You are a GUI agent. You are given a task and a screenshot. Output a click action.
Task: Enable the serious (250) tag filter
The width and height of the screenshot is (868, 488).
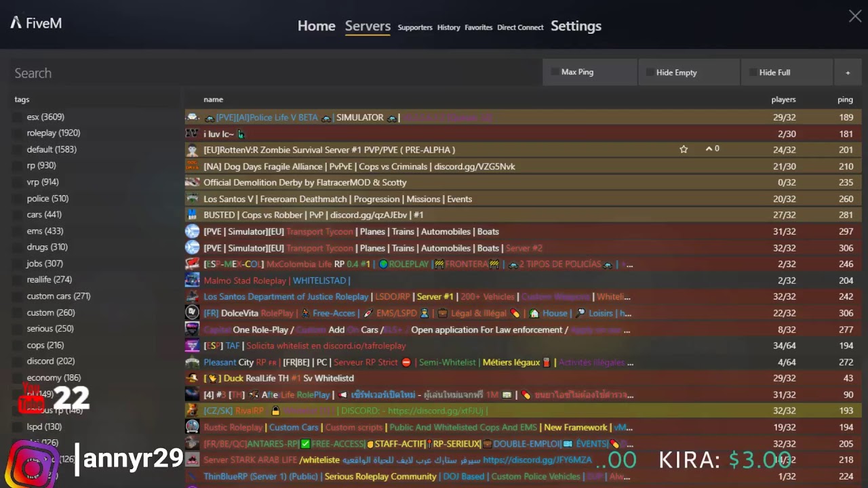[x=17, y=329]
